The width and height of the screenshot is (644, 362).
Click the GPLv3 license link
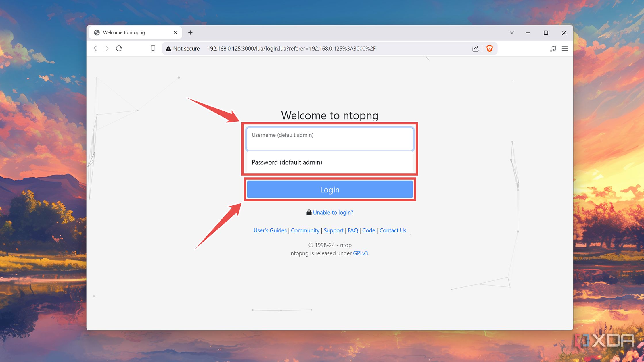pyautogui.click(x=361, y=253)
